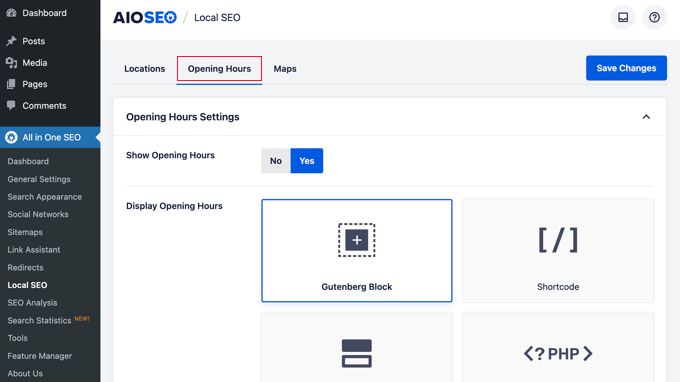Open Social Networks submenu
The width and height of the screenshot is (680, 382).
coord(38,214)
